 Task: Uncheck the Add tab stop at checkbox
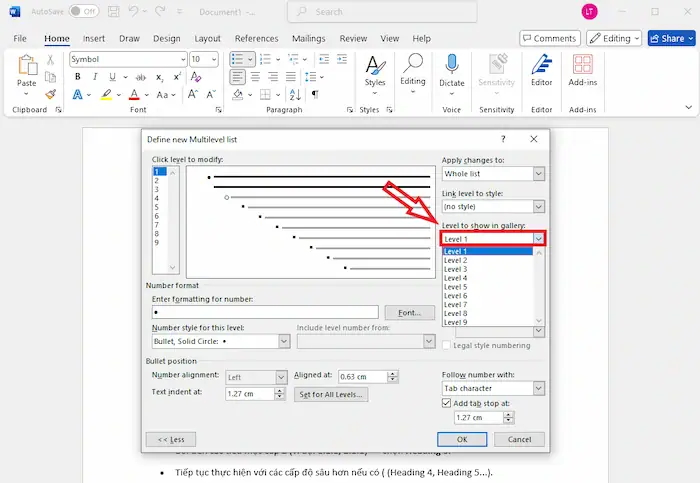(447, 402)
